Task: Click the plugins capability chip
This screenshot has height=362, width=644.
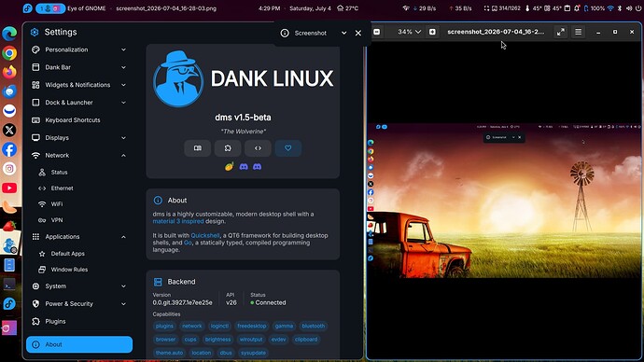Action: coord(164,326)
